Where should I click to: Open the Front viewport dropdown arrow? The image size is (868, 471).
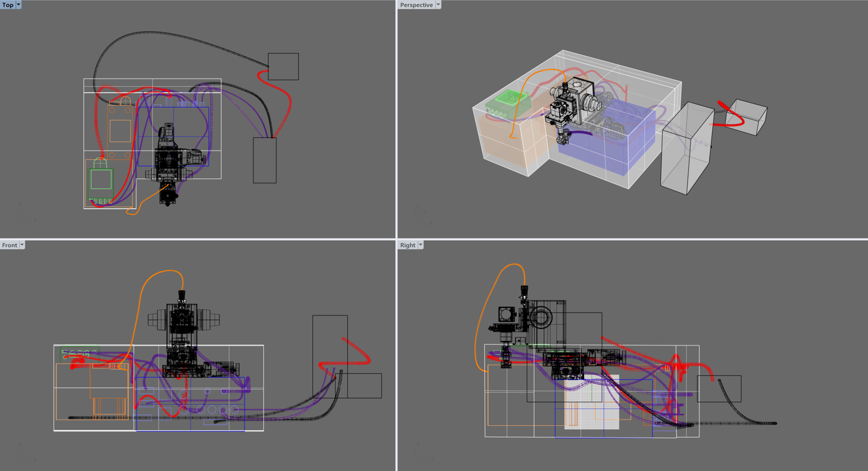click(x=22, y=245)
